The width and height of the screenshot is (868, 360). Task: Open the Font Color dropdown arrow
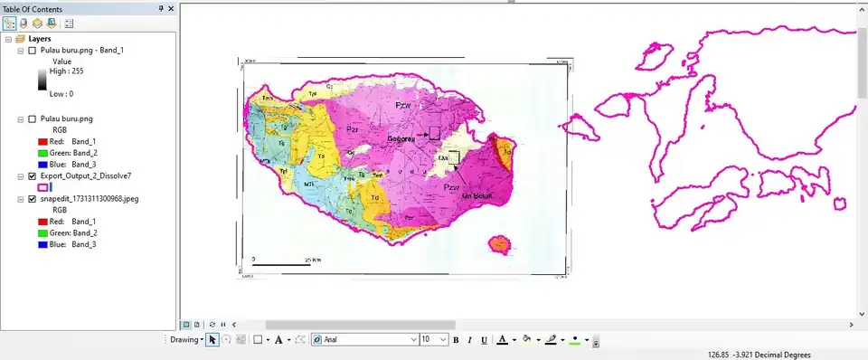(514, 340)
